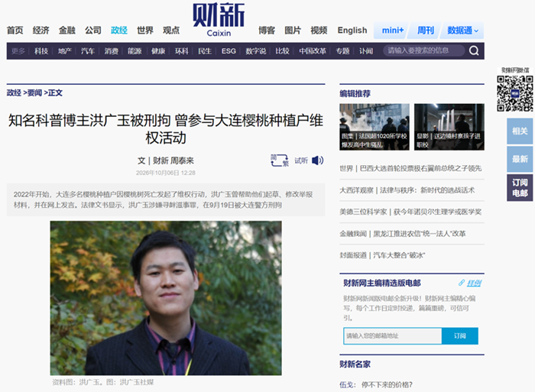Click 政经 breadcrumb link
The width and height of the screenshot is (535, 392).
pos(14,92)
